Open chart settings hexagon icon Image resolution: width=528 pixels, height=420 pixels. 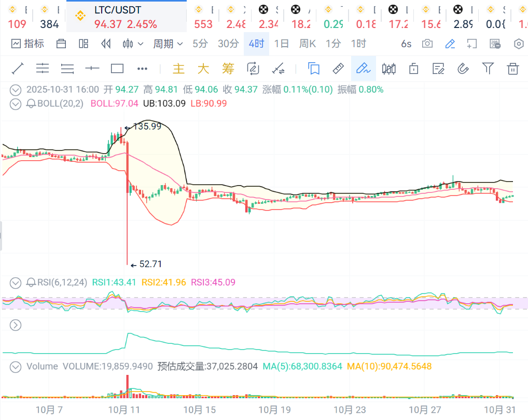click(x=518, y=44)
